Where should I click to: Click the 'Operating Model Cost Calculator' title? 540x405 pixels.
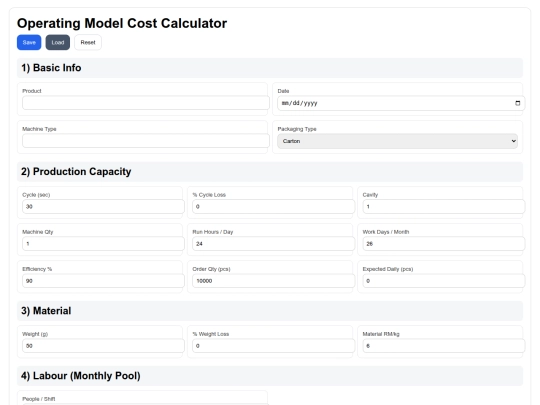pyautogui.click(x=122, y=23)
